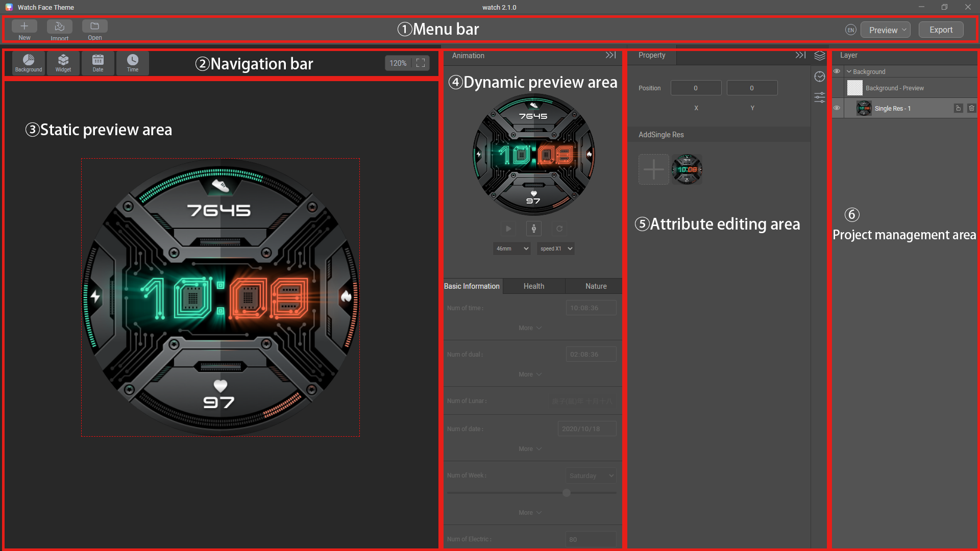Image resolution: width=980 pixels, height=551 pixels.
Task: Open the 46mm watch size dropdown
Action: tap(512, 248)
